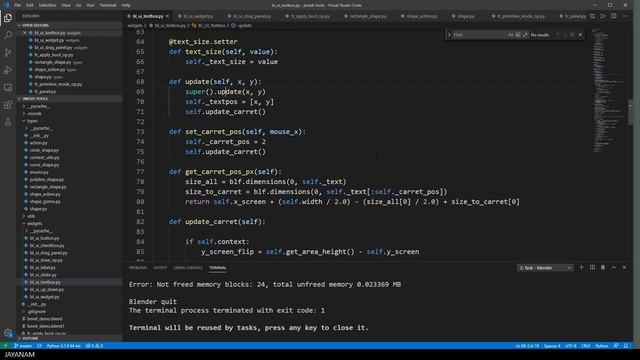Click the Open Changes icon in editor toolbar

coord(592,16)
